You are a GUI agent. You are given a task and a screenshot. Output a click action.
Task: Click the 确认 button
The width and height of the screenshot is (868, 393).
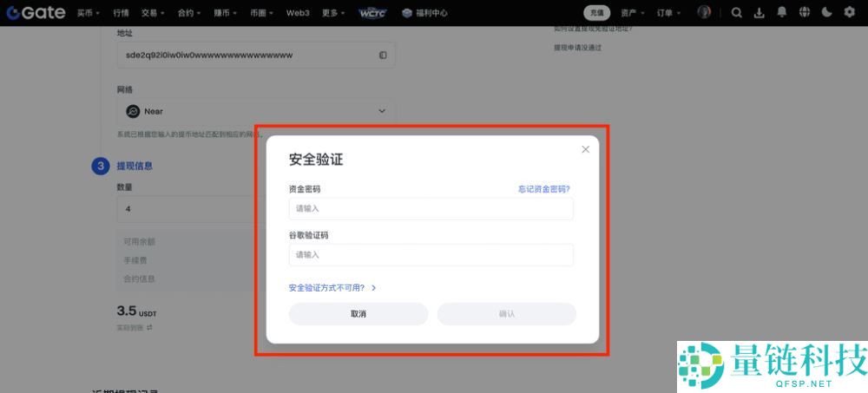pyautogui.click(x=507, y=314)
